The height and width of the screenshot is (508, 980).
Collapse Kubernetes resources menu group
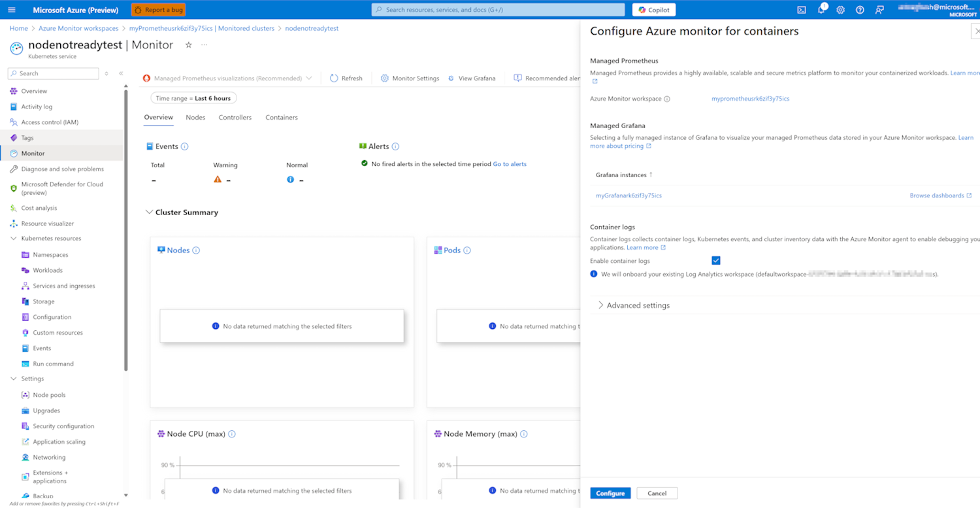(14, 239)
